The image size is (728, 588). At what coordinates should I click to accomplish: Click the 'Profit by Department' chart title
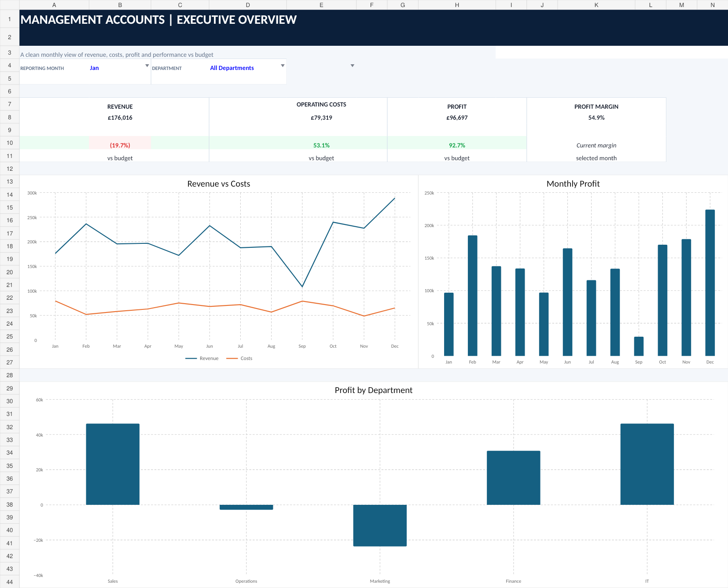(x=374, y=390)
